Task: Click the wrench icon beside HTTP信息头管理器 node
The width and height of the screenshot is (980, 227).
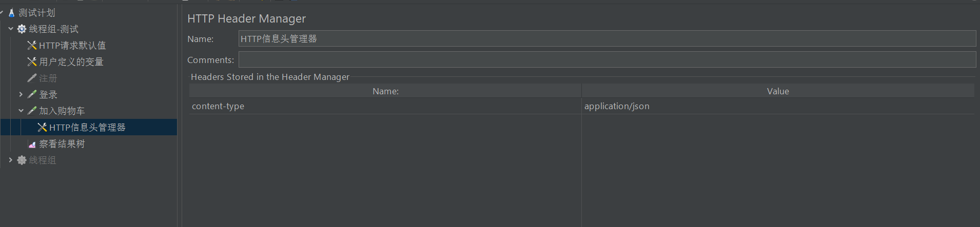Action: (x=42, y=128)
